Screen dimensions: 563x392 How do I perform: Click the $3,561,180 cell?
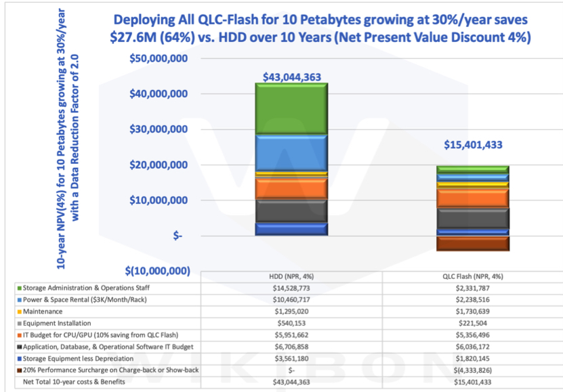pyautogui.click(x=291, y=359)
